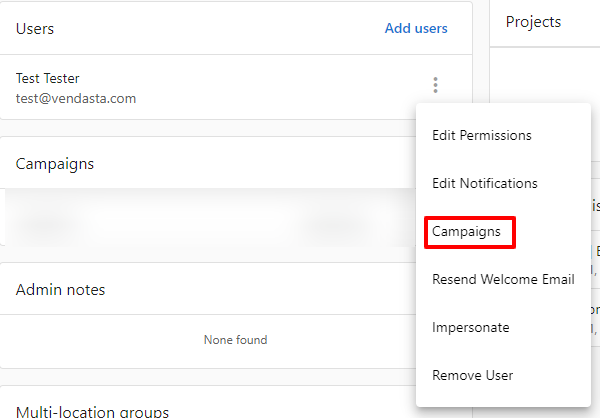
Task: Click the None found message
Action: click(x=235, y=340)
